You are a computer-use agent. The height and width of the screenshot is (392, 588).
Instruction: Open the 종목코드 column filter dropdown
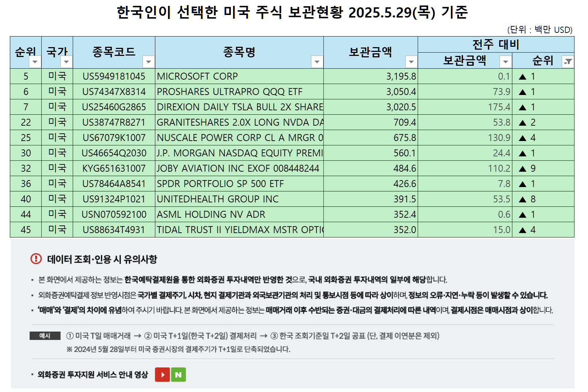[x=148, y=62]
